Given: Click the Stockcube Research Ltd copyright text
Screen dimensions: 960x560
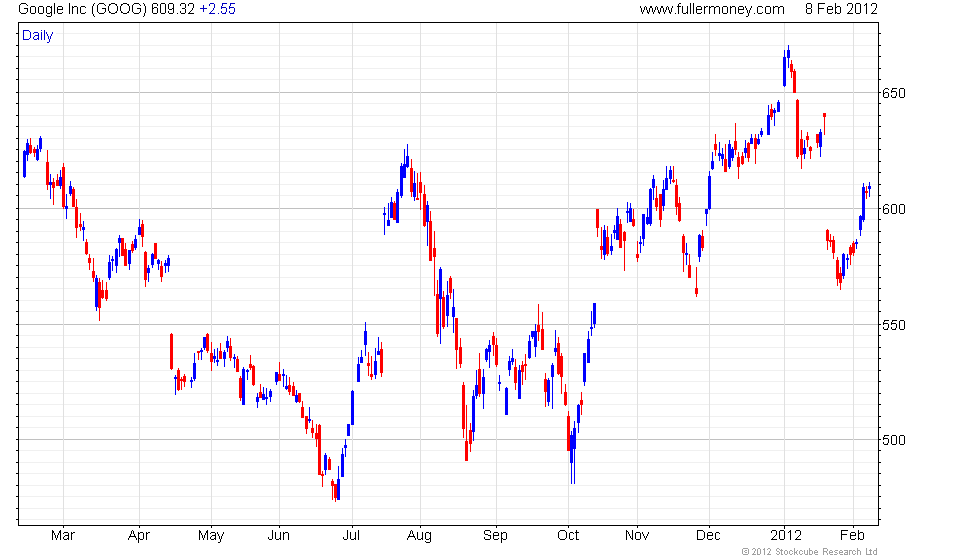Looking at the screenshot, I should click(x=809, y=552).
